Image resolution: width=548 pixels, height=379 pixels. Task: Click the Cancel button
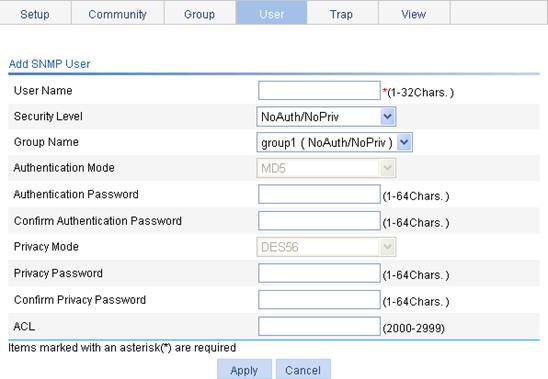(x=303, y=370)
